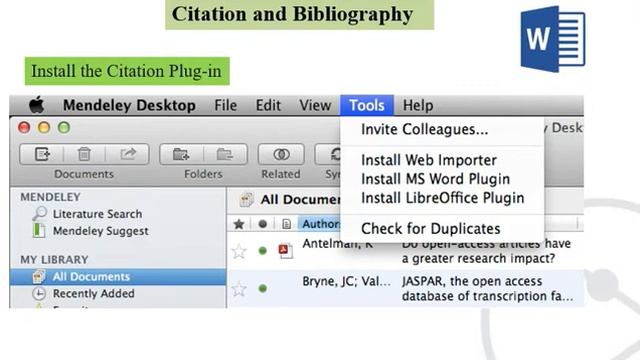Click the Create Folder toolbar icon
Screen dimensions: 640x360
(181, 154)
